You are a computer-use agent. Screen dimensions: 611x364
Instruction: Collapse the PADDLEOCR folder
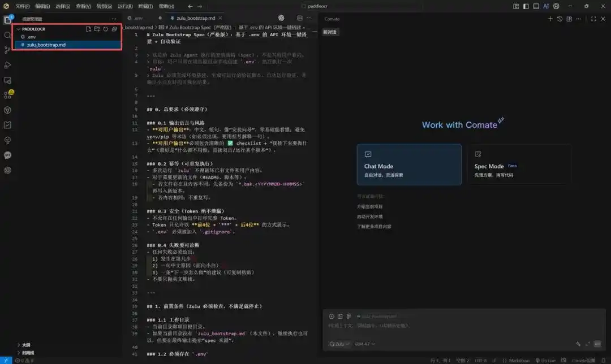[18, 29]
